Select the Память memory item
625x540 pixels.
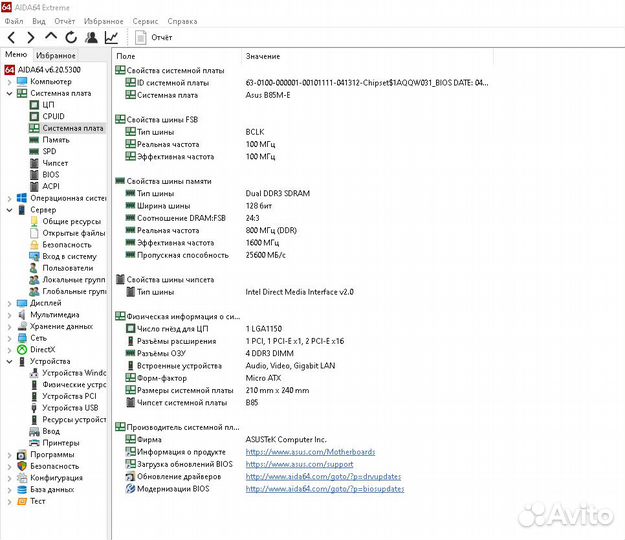pos(56,140)
